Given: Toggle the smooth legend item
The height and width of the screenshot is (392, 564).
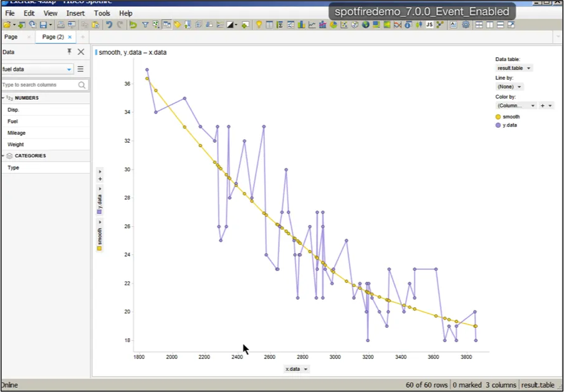Looking at the screenshot, I should click(x=507, y=117).
